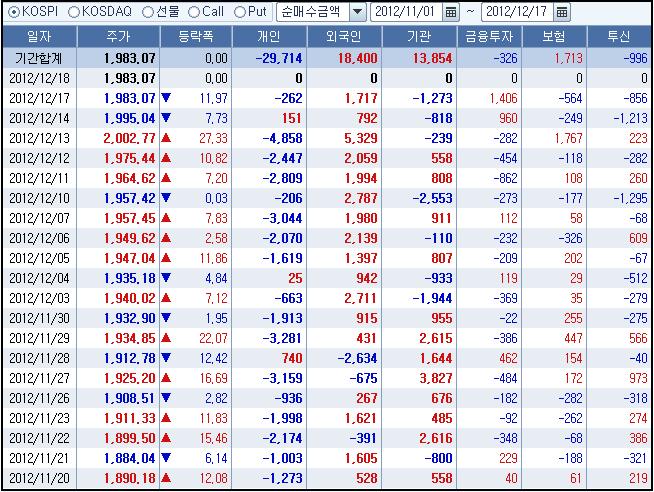
Task: Click the 2012/11/22 date cell
Action: (40, 439)
